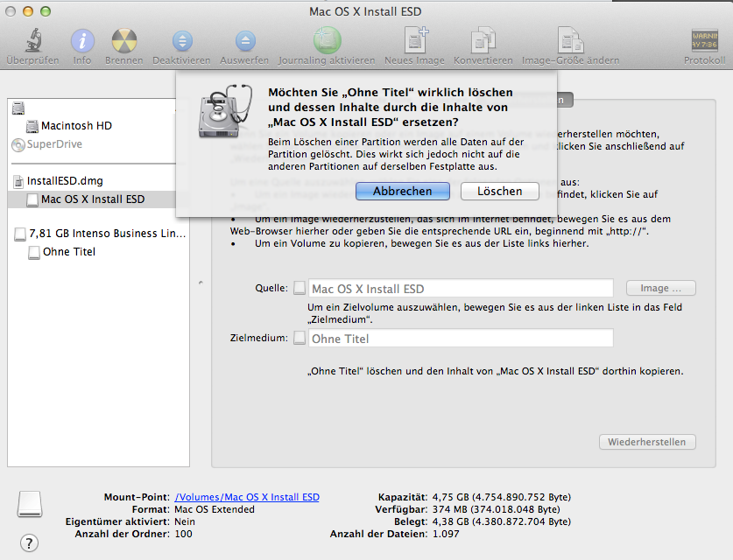This screenshot has height=560, width=733.
Task: Click the Zielmedium destination field
Action: click(x=461, y=338)
